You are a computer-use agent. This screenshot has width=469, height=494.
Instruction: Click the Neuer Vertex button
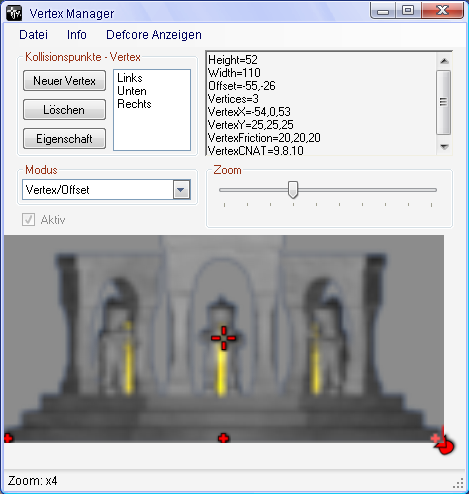64,81
